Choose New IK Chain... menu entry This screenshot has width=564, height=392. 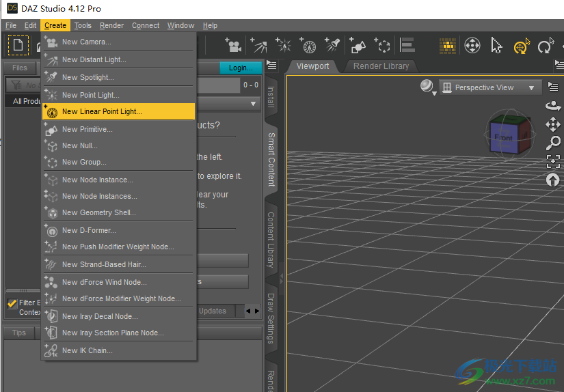click(119, 350)
